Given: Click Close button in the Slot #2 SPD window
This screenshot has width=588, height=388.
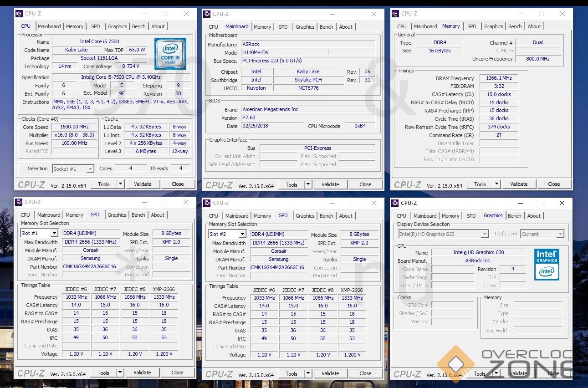Looking at the screenshot, I should tap(365, 373).
